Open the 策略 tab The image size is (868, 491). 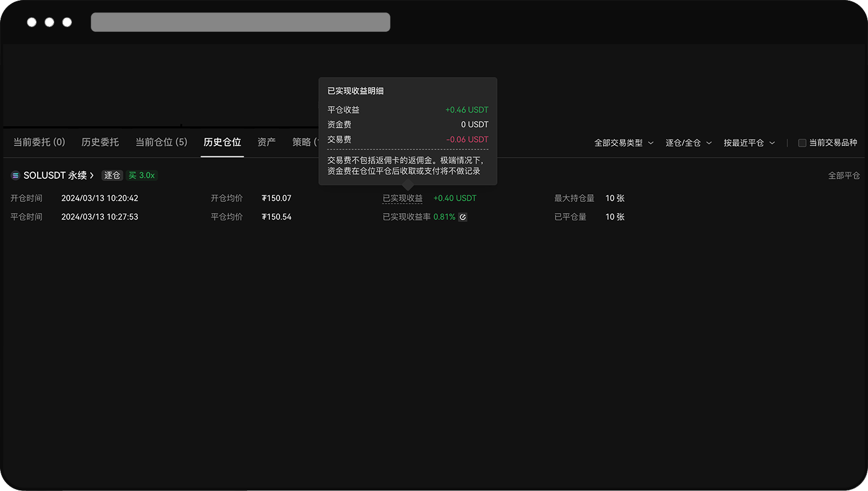point(303,142)
